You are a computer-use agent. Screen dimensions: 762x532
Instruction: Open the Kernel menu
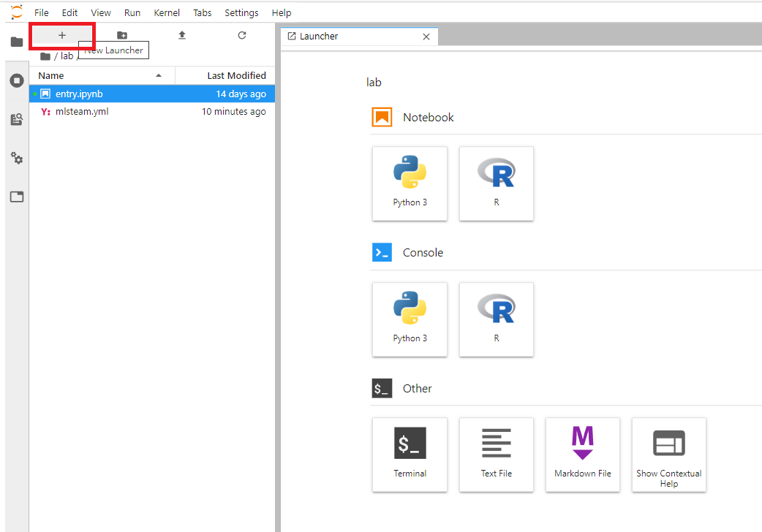[x=167, y=12]
